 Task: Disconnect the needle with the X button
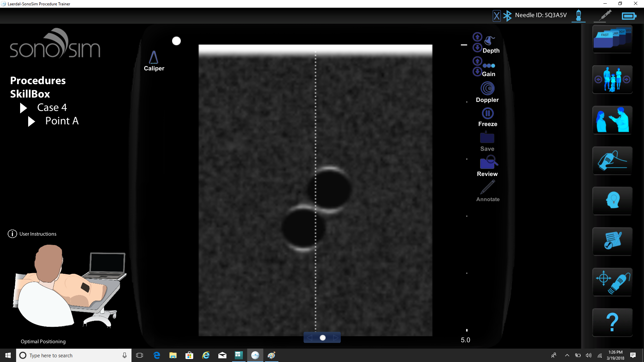(x=497, y=15)
